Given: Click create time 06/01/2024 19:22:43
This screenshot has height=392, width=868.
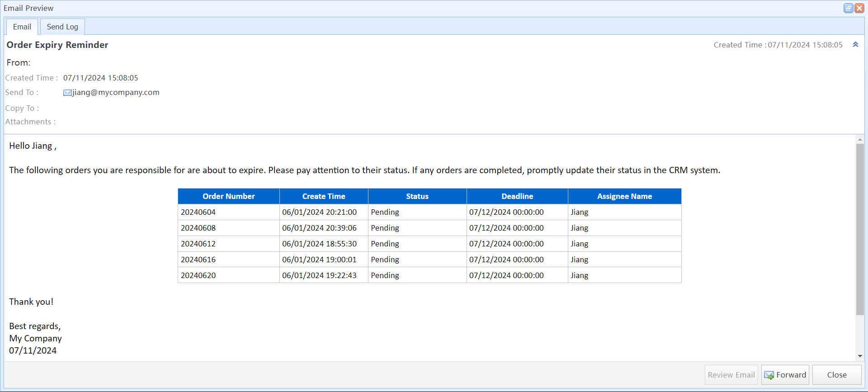Looking at the screenshot, I should pyautogui.click(x=319, y=275).
